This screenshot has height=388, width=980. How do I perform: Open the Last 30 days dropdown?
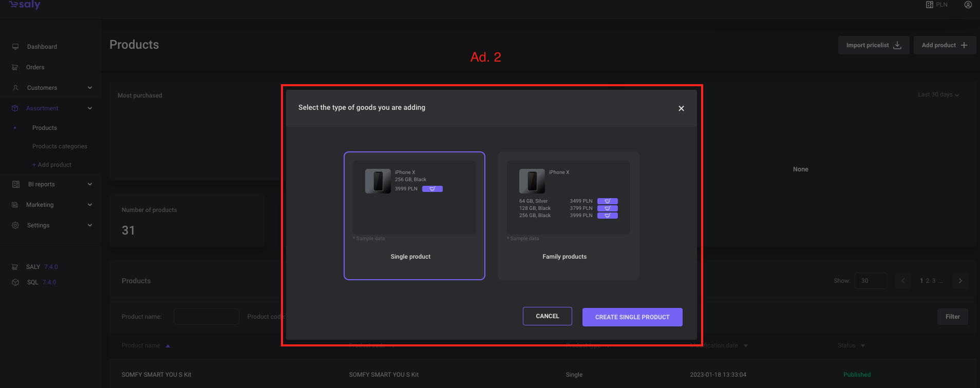[x=938, y=94]
